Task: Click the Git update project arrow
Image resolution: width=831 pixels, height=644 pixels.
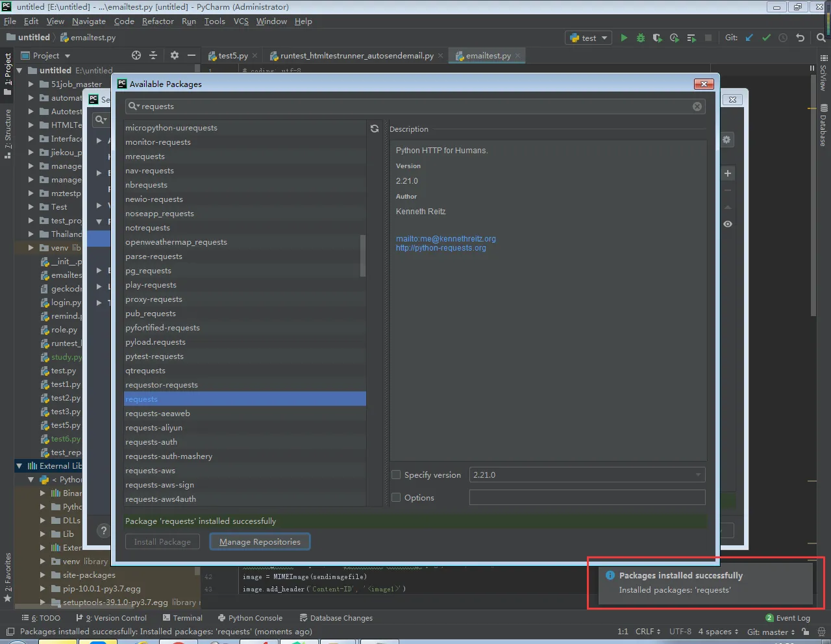Action: [x=749, y=38]
